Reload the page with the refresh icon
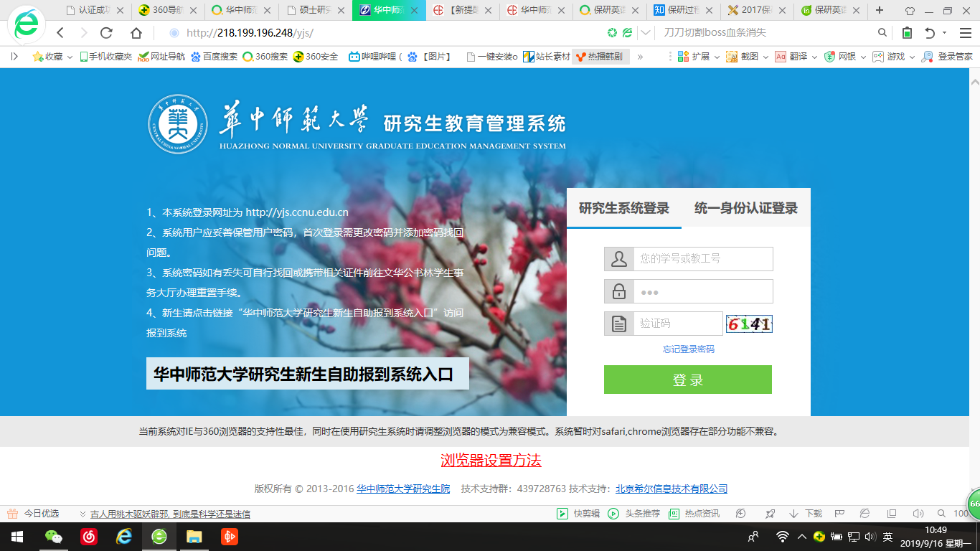980x551 pixels. [106, 33]
